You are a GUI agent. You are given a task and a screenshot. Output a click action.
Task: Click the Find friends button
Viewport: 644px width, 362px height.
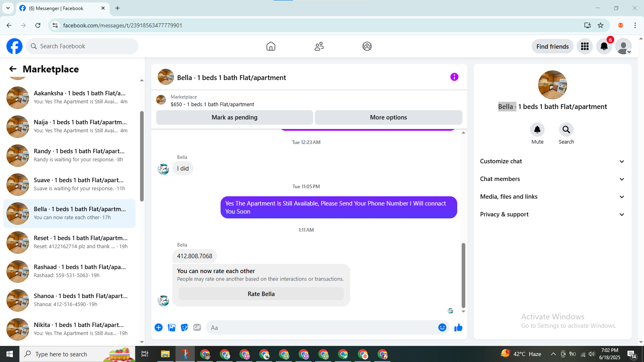(553, 46)
